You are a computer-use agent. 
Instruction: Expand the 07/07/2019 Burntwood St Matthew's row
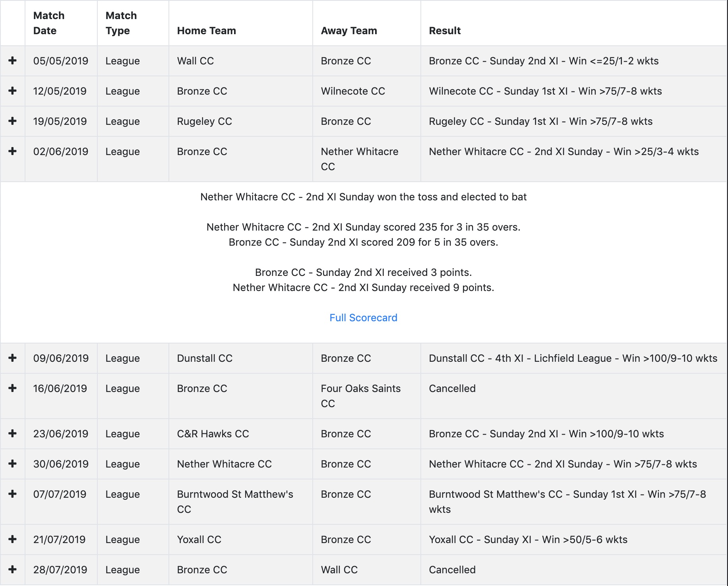[13, 494]
